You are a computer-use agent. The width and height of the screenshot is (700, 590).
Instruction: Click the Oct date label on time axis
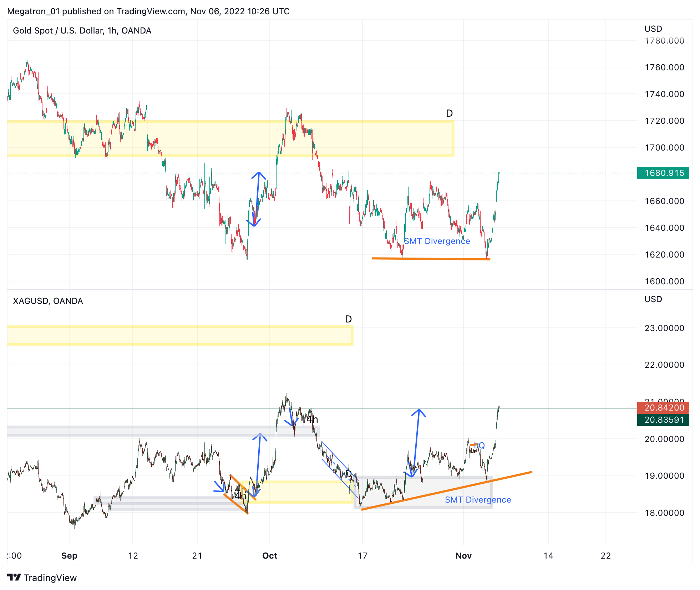click(x=270, y=555)
